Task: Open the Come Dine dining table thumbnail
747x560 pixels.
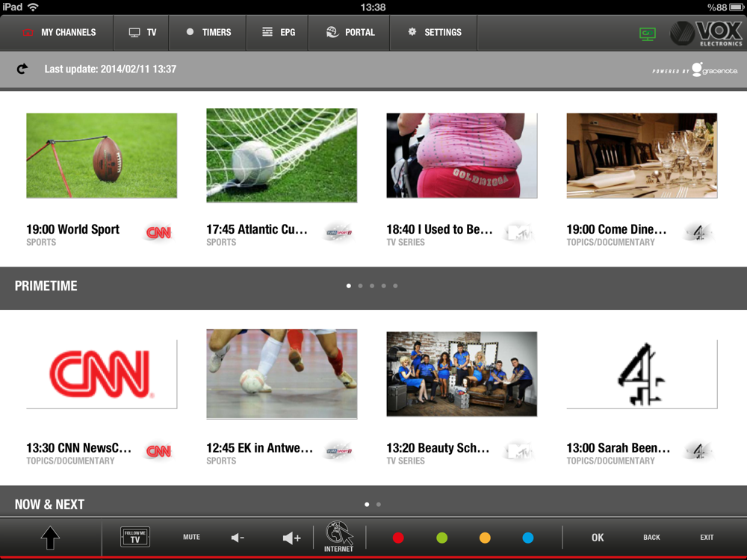Action: [642, 155]
